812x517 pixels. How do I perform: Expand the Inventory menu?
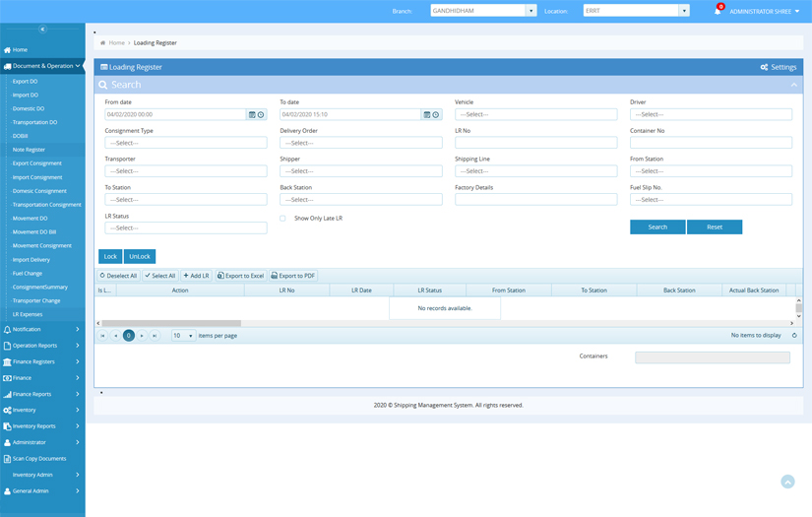coord(42,410)
